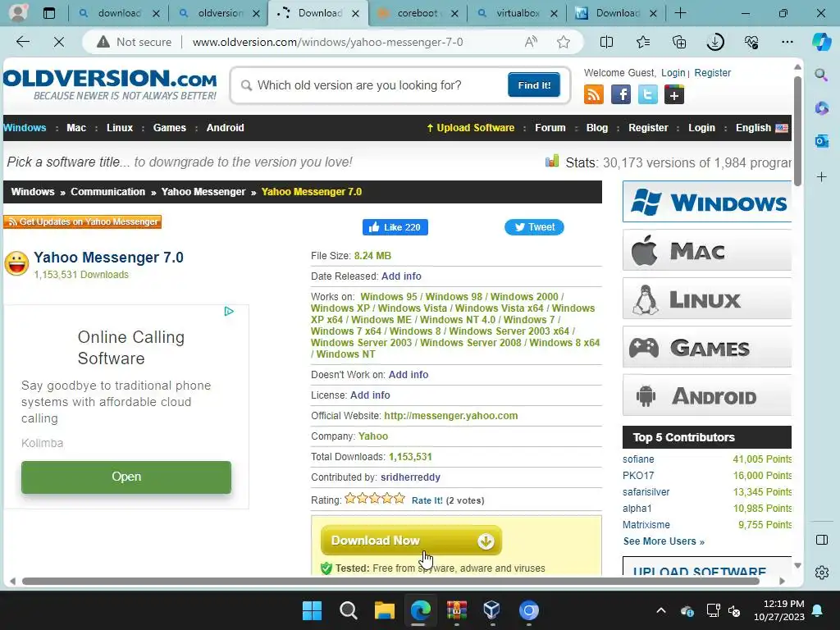This screenshot has width=840, height=630.
Task: Open VirtualBox from the taskbar
Action: click(x=492, y=610)
